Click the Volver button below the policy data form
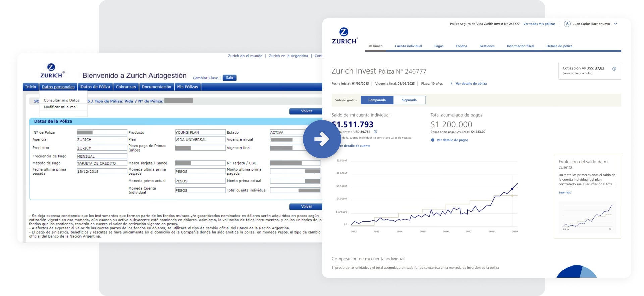The width and height of the screenshot is (644, 296). pos(306,207)
